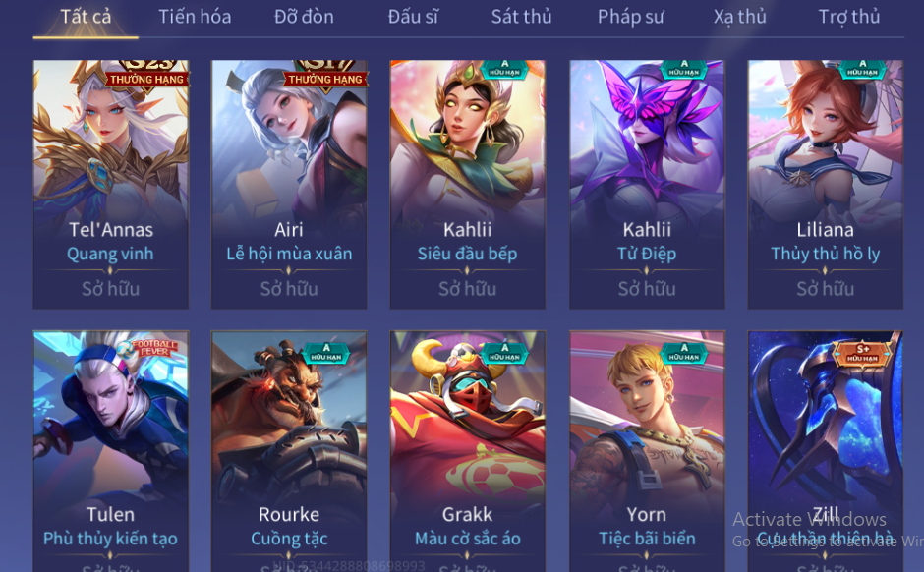Select the Tel'Annas Quang vinh skin card
The width and height of the screenshot is (924, 572).
(111, 185)
